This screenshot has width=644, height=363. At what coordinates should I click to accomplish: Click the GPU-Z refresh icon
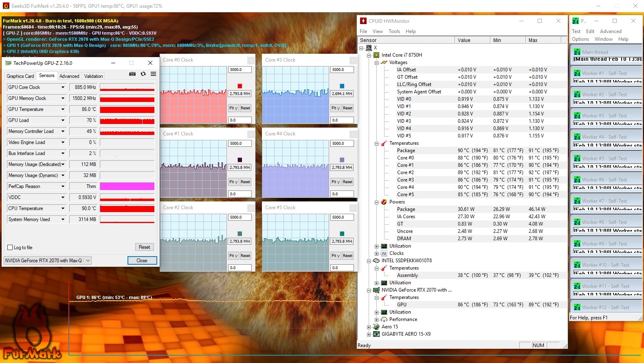click(x=143, y=74)
